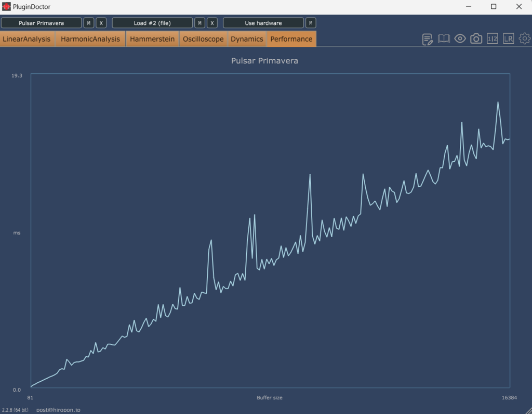Click the 16384 x-axis maximum label
This screenshot has width=532, height=414.
click(509, 398)
